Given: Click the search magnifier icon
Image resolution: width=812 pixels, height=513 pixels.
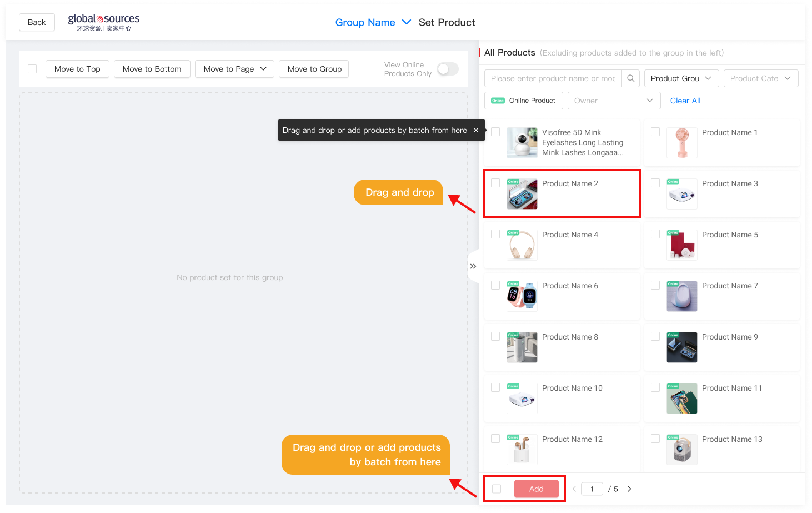Looking at the screenshot, I should (x=630, y=78).
